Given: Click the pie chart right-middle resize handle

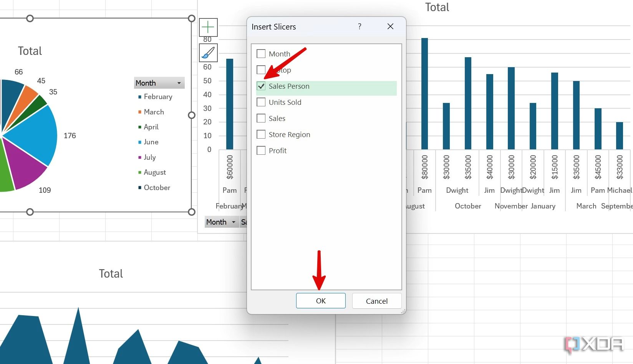Looking at the screenshot, I should coord(192,115).
